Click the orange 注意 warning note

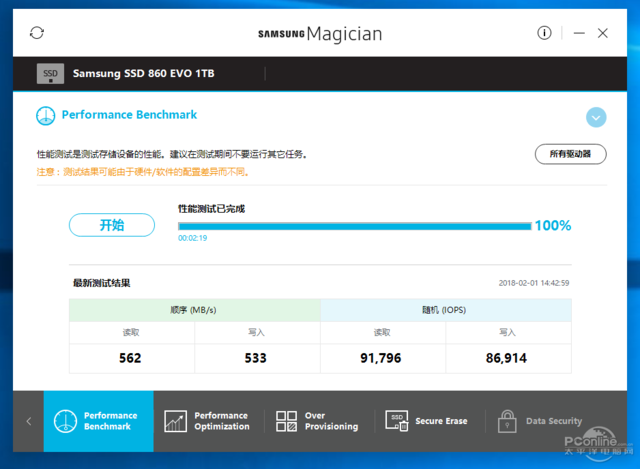143,172
